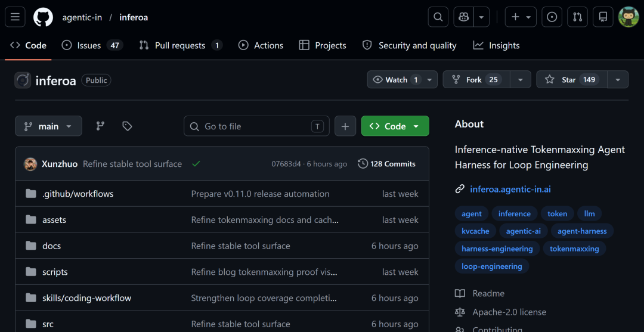The height and width of the screenshot is (332, 644).
Task: Go to GitHub home via Octocat logo
Action: click(x=43, y=17)
